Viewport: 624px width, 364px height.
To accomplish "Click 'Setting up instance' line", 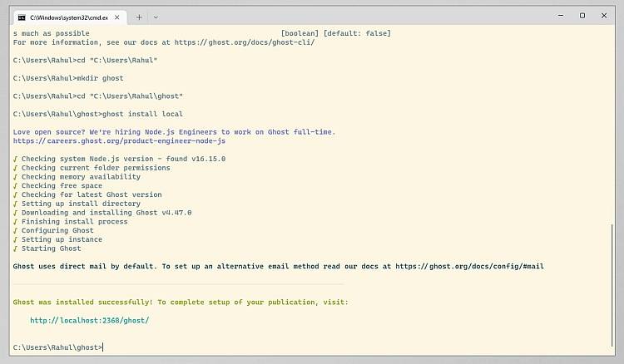I will pos(57,239).
